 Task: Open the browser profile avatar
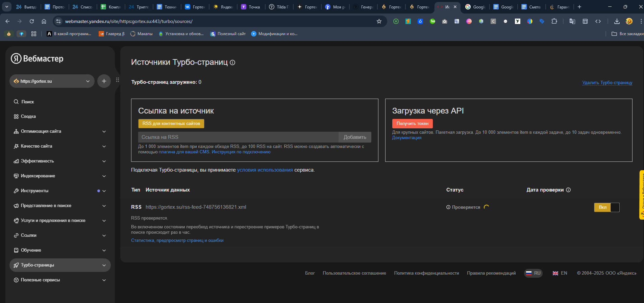pyautogui.click(x=629, y=21)
